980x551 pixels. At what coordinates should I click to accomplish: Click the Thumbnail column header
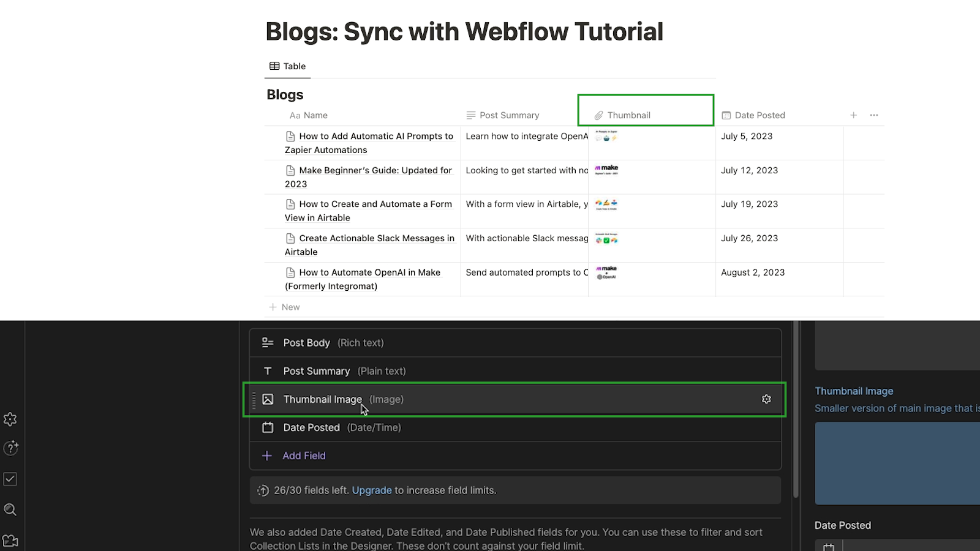coord(622,115)
